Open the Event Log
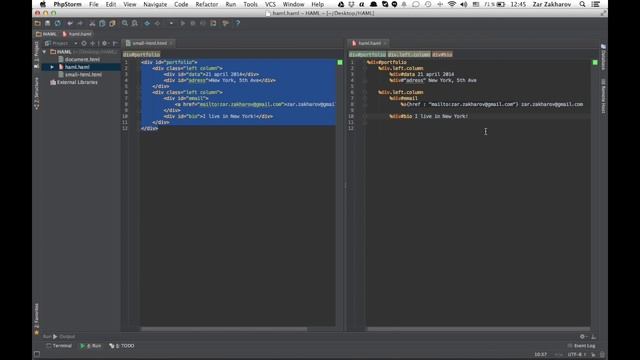The width and height of the screenshot is (640, 360). [x=581, y=346]
